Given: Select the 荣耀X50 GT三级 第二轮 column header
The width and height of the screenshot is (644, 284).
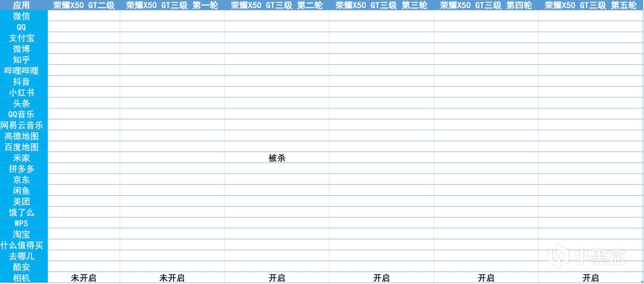Looking at the screenshot, I should 277,5.
